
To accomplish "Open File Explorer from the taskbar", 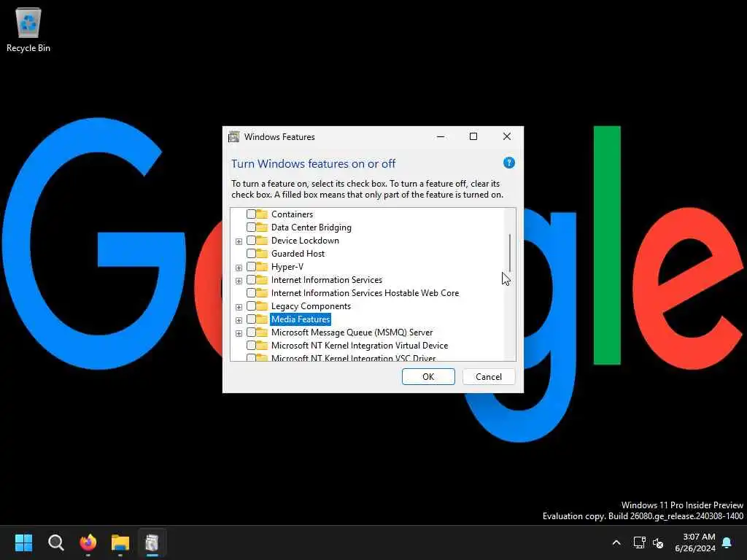I will point(120,542).
